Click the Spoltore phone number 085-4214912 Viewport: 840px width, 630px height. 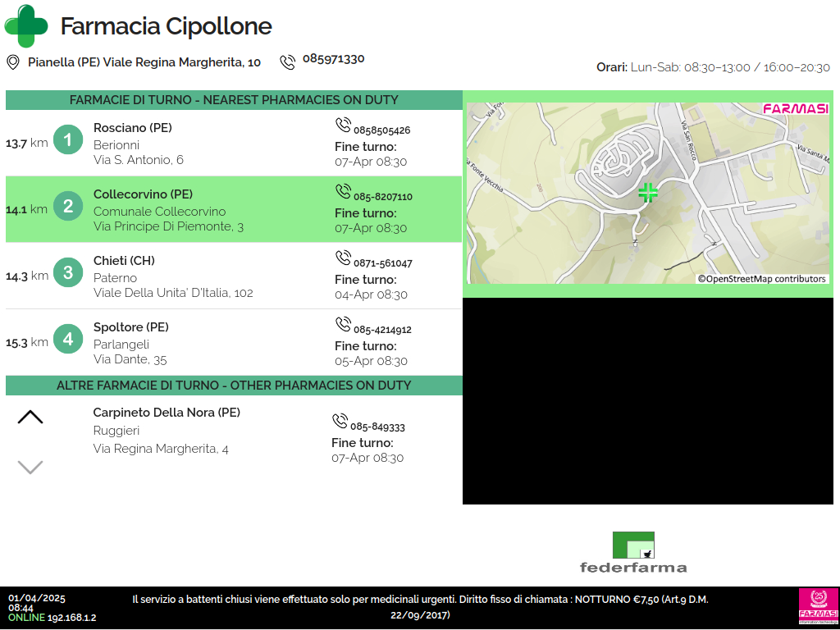382,330
